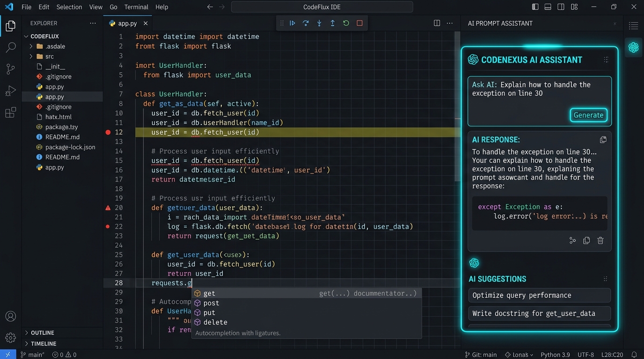644x359 pixels.
Task: Grab the debug toolbar drag handle
Action: 282,23
